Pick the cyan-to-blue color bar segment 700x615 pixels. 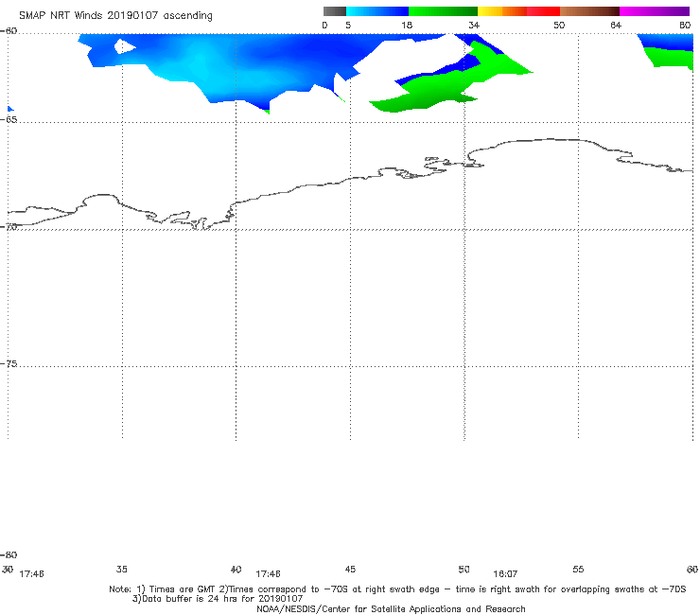pyautogui.click(x=377, y=11)
